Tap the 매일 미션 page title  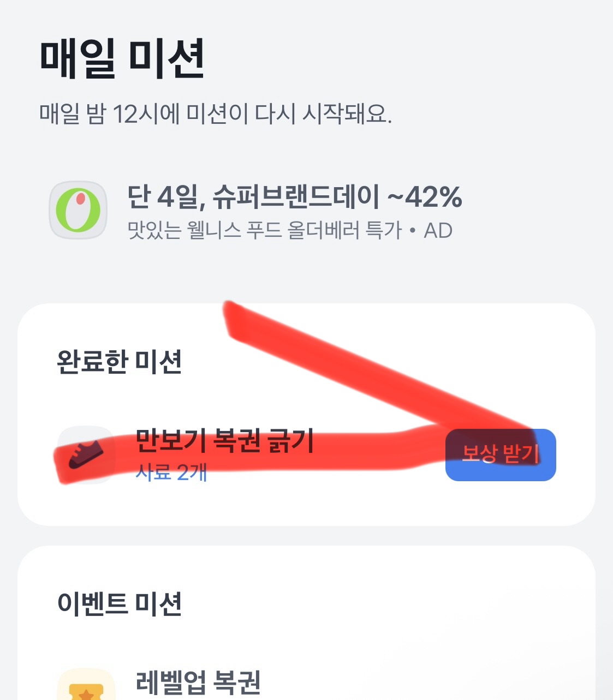pyautogui.click(x=122, y=58)
